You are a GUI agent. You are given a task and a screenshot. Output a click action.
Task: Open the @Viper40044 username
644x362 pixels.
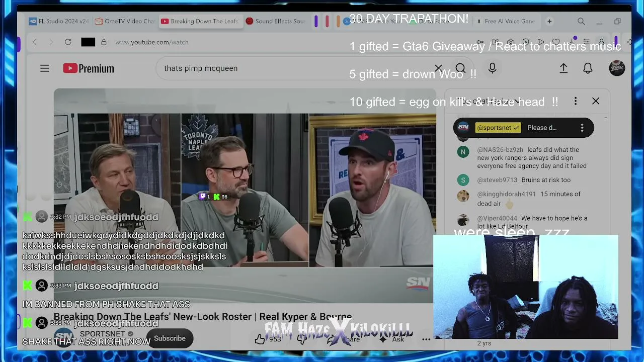497,218
